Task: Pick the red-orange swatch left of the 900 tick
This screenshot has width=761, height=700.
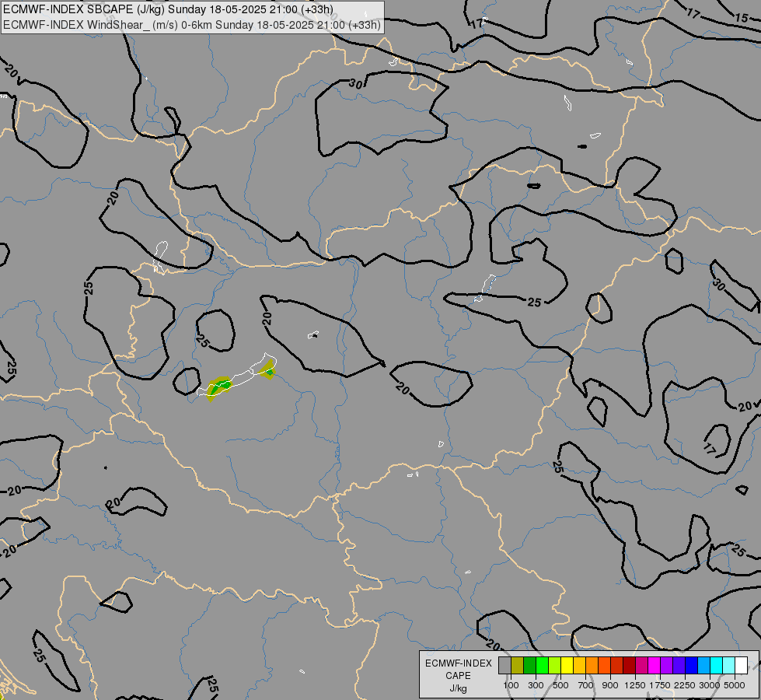Action: [604, 666]
